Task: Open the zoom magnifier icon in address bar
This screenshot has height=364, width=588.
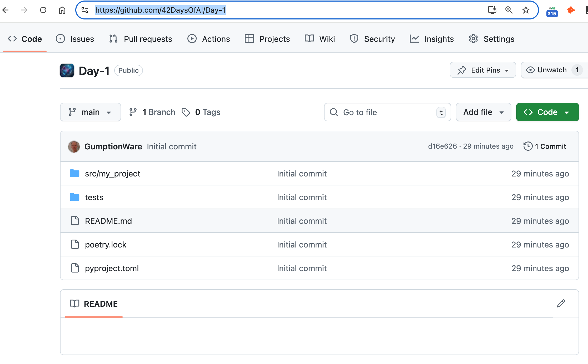Action: [x=509, y=10]
